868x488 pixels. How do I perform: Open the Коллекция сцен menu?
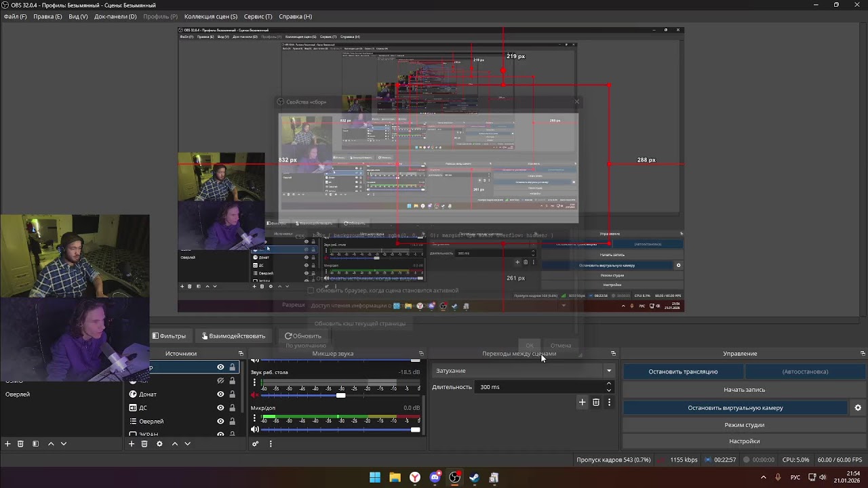(211, 16)
